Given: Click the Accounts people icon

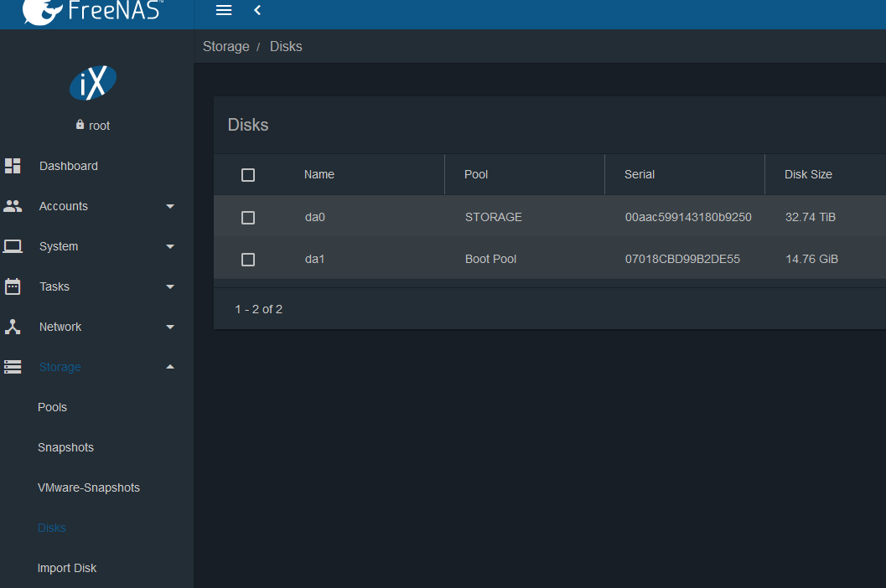Looking at the screenshot, I should 13,206.
